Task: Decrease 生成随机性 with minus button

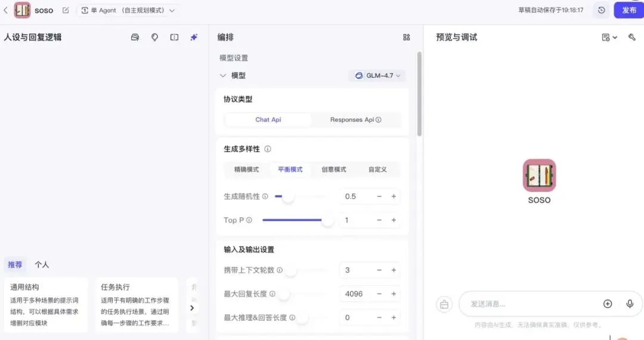Action: point(379,196)
